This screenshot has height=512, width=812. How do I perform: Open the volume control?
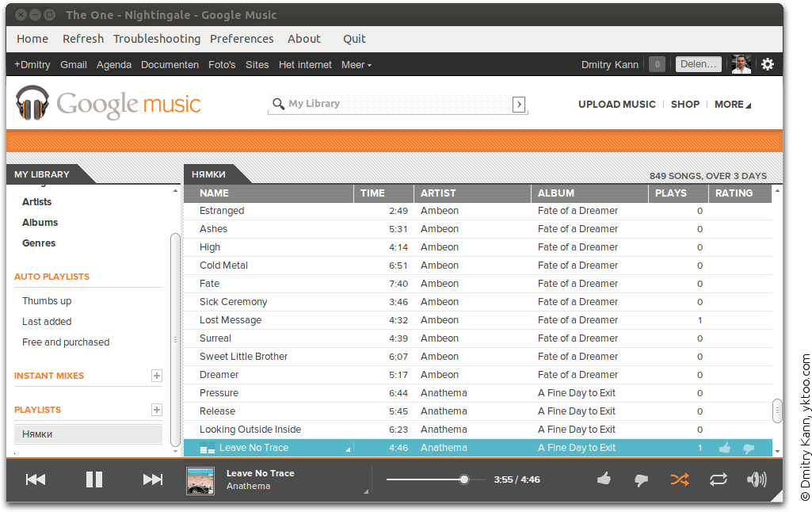(x=757, y=480)
